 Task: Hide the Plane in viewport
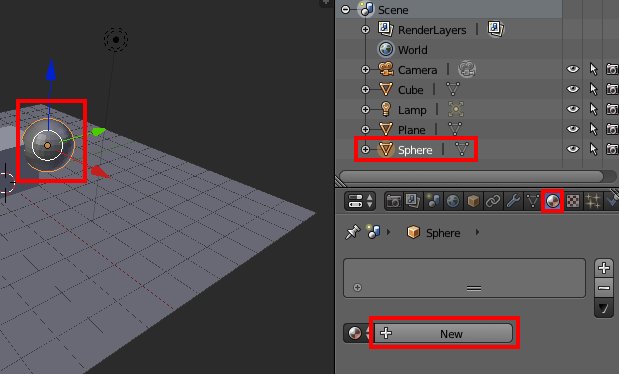(x=573, y=129)
